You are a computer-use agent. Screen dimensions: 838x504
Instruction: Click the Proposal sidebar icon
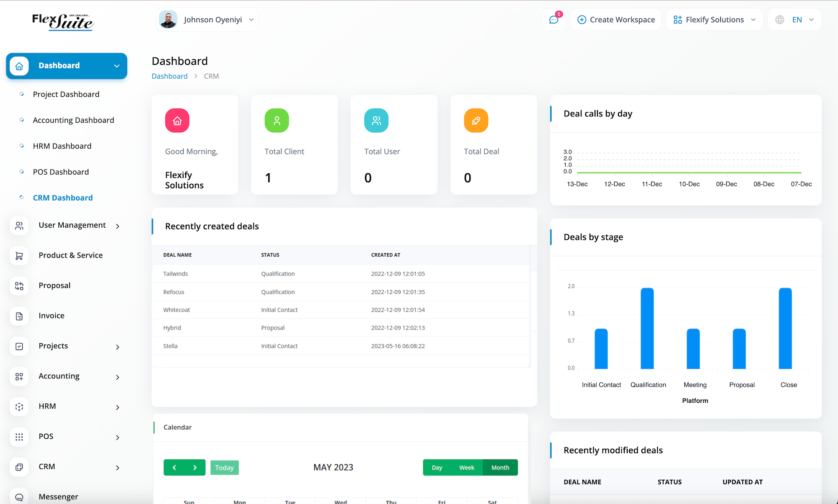[19, 286]
